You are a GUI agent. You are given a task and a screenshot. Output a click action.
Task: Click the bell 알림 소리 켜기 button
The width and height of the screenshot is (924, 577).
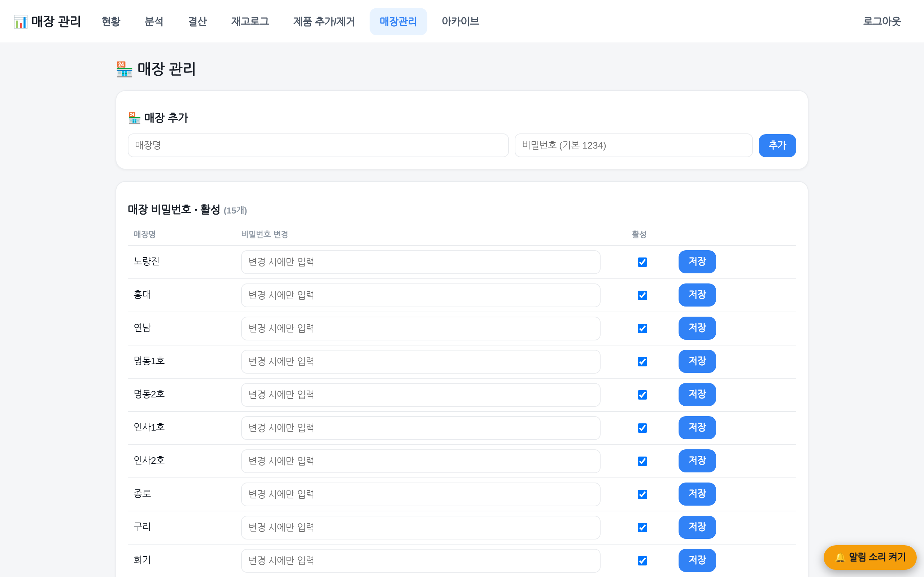coord(870,557)
